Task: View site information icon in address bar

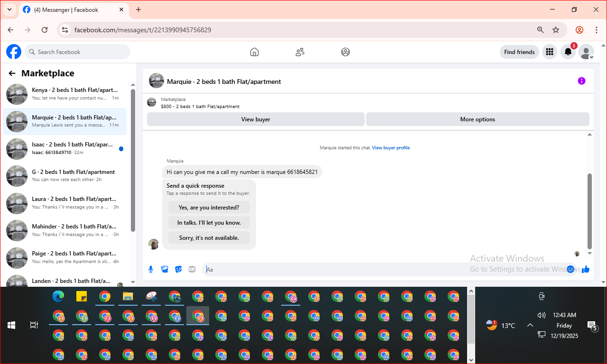Action: point(65,30)
